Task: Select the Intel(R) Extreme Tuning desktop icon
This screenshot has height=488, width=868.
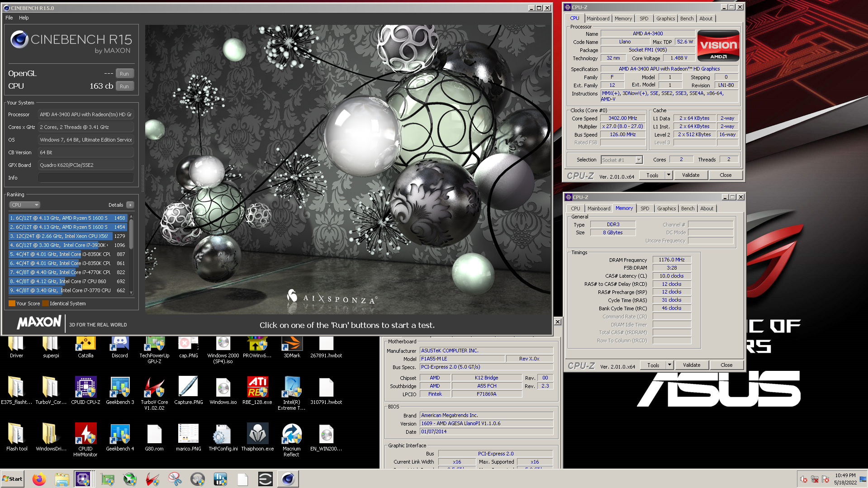Action: pyautogui.click(x=292, y=393)
